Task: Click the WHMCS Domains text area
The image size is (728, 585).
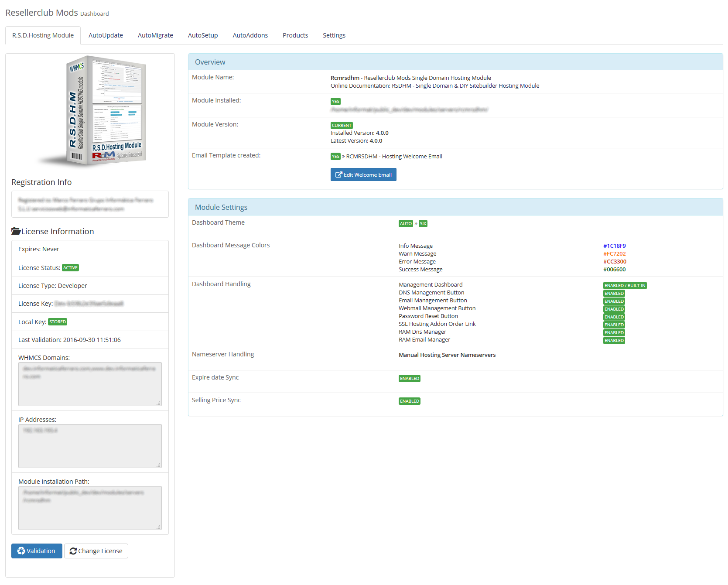Action: 90,384
